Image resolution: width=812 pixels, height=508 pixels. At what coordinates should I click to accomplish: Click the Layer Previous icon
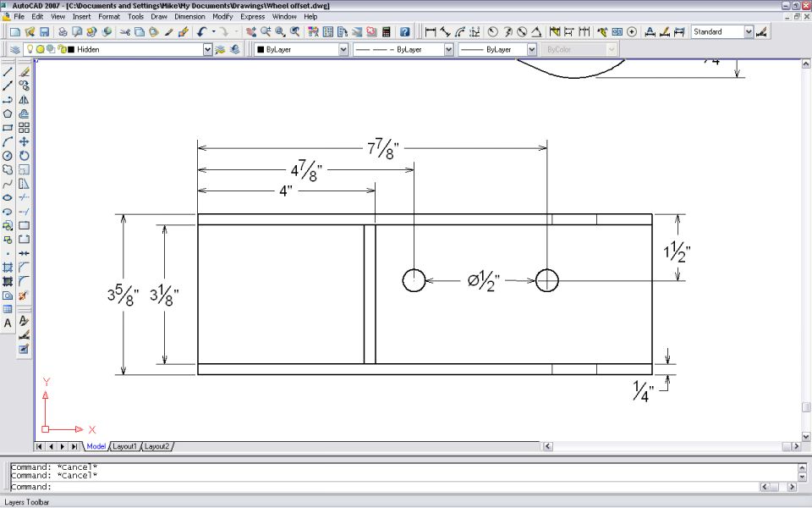pyautogui.click(x=235, y=50)
